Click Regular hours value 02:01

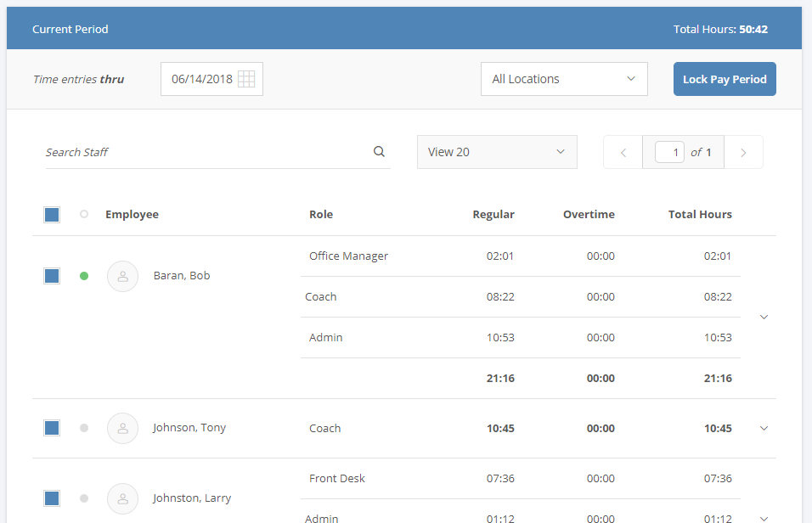[x=500, y=256]
